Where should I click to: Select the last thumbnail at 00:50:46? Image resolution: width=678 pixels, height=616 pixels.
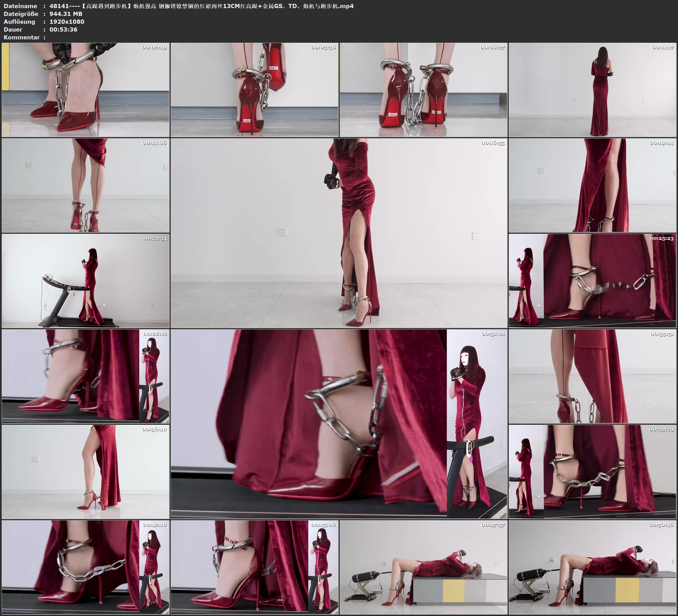coord(593,567)
